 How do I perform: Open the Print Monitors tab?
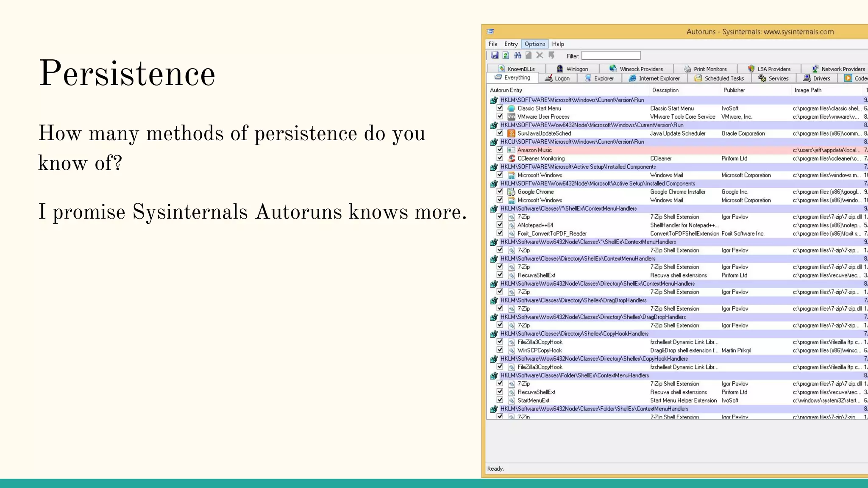(x=705, y=69)
